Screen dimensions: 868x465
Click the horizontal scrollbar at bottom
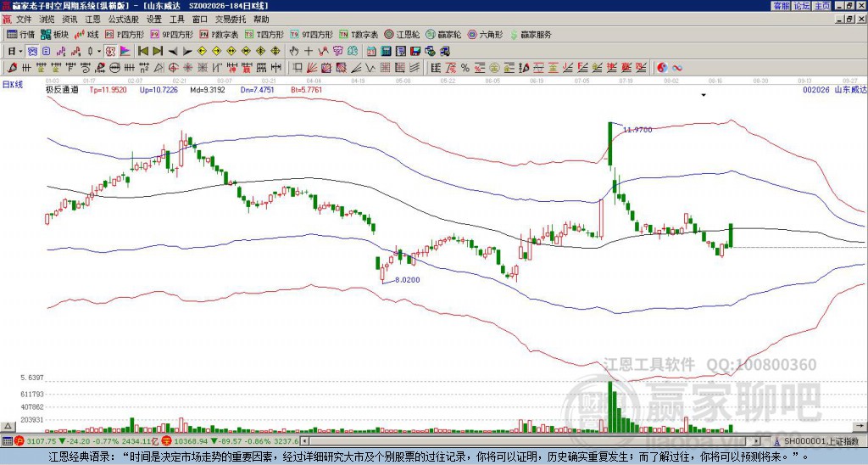(x=542, y=441)
